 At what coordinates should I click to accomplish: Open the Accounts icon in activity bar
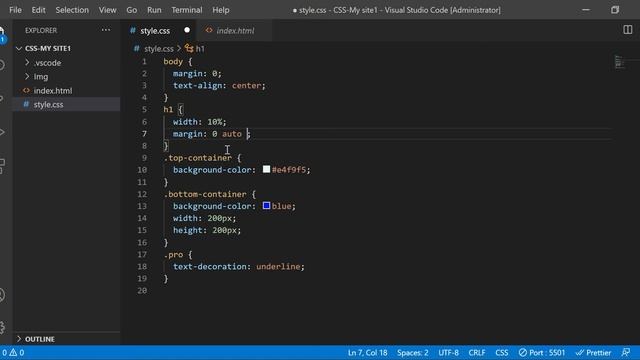click(2, 295)
